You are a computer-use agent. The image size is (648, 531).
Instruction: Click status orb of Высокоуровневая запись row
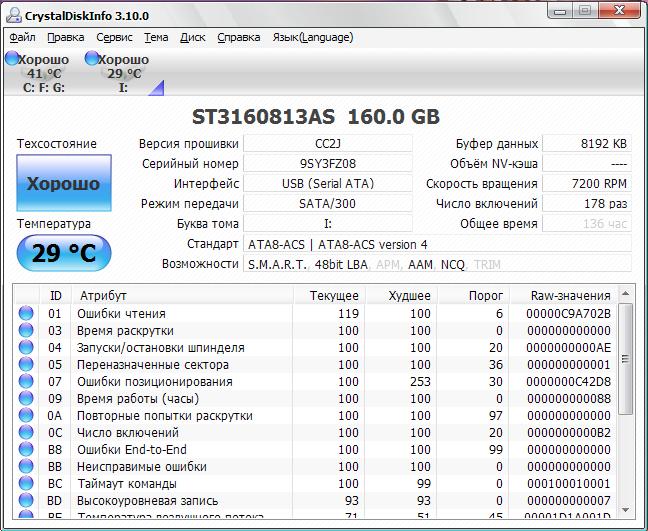pyautogui.click(x=26, y=500)
